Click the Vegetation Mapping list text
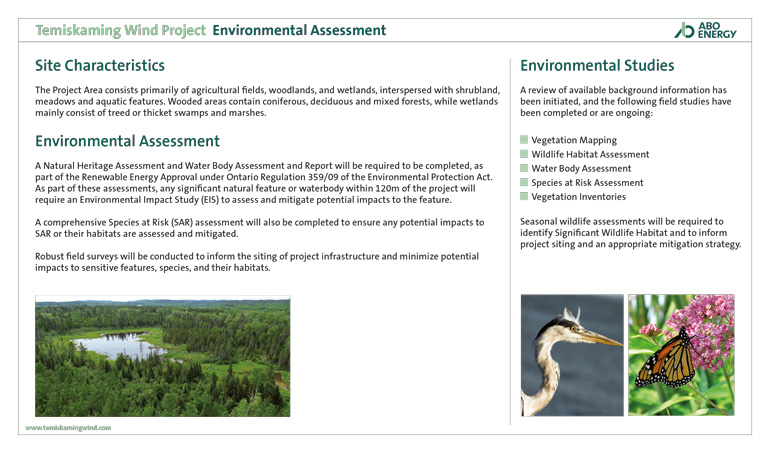The image size is (770, 453). click(x=574, y=141)
